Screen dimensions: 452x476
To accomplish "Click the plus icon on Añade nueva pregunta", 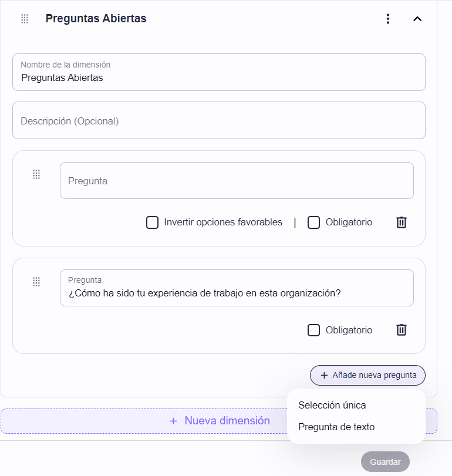I will 324,376.
